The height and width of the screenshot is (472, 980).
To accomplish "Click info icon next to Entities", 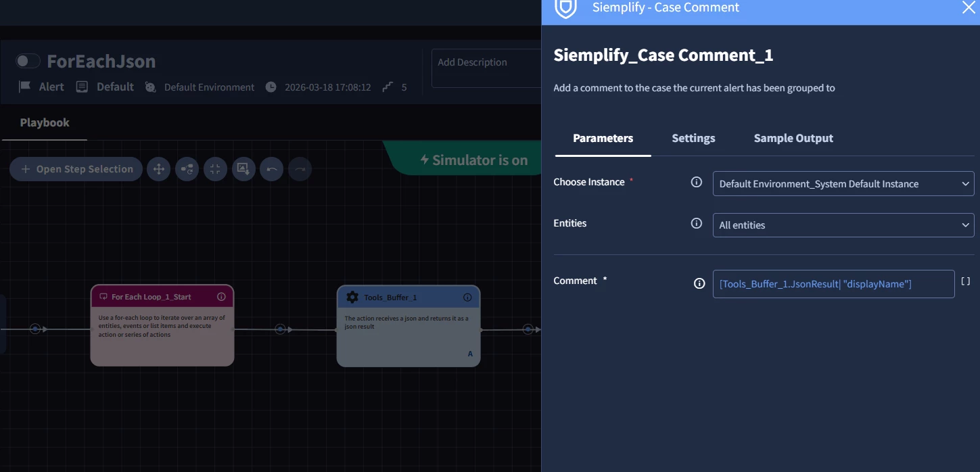I will coord(696,223).
